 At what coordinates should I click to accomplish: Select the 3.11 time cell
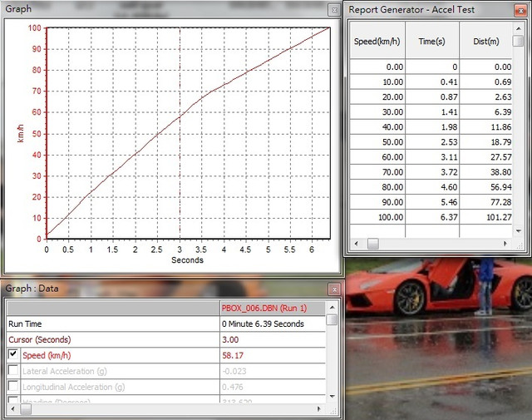(432, 157)
